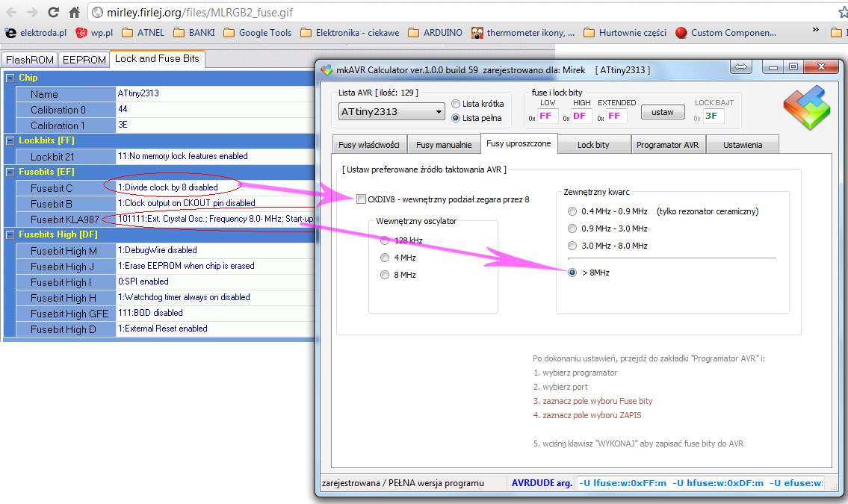Collapse the Chip section
Viewport: 848px width, 504px height.
click(10, 78)
